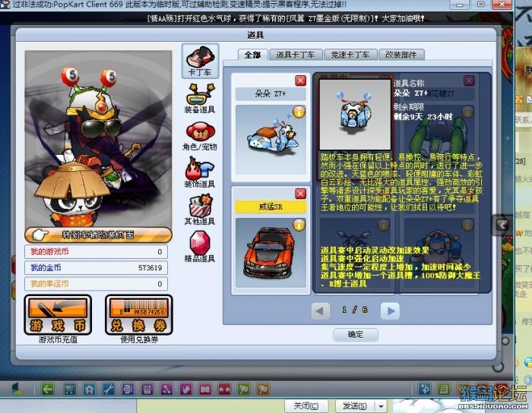
Task: Click the character avatar preview
Action: tap(98, 139)
